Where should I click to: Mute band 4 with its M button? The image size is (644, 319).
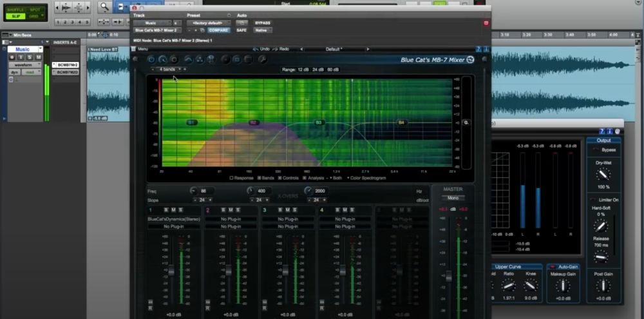click(345, 210)
